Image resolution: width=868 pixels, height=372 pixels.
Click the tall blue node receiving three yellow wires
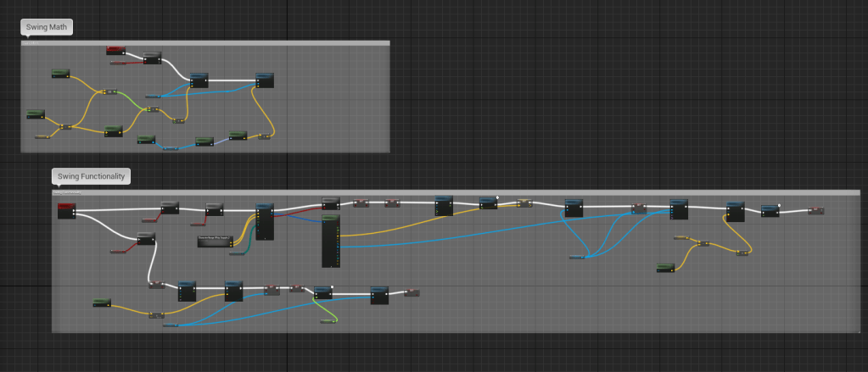click(x=265, y=222)
